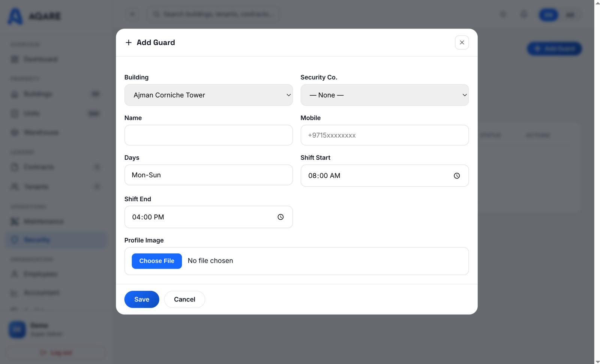Click the page scrollbar up arrow

coord(597,3)
